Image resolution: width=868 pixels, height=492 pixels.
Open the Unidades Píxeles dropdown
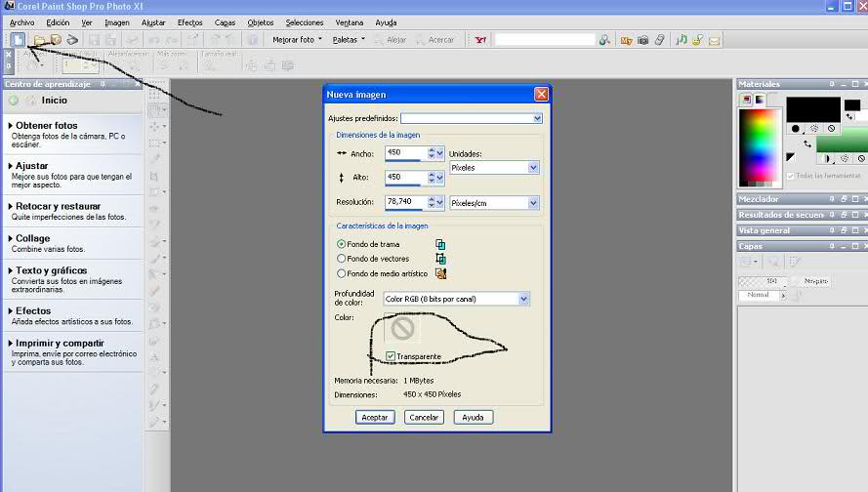(532, 168)
